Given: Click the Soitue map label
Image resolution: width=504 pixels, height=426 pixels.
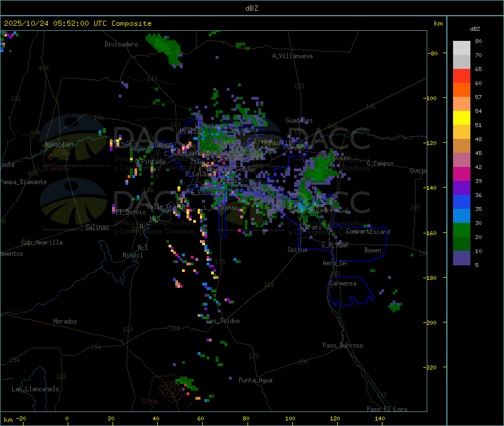Looking at the screenshot, I should (x=297, y=250).
